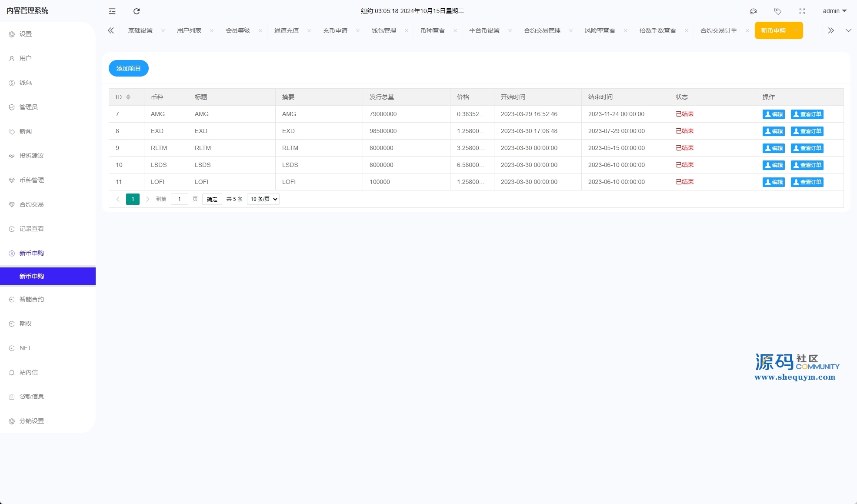Click the 添加项目 button
This screenshot has width=857, height=504.
(128, 68)
